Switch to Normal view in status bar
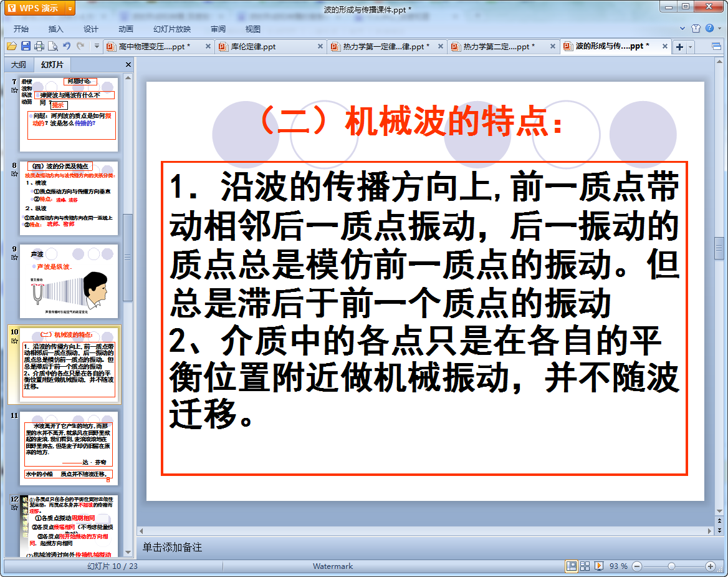Image resolution: width=728 pixels, height=577 pixels. (571, 566)
